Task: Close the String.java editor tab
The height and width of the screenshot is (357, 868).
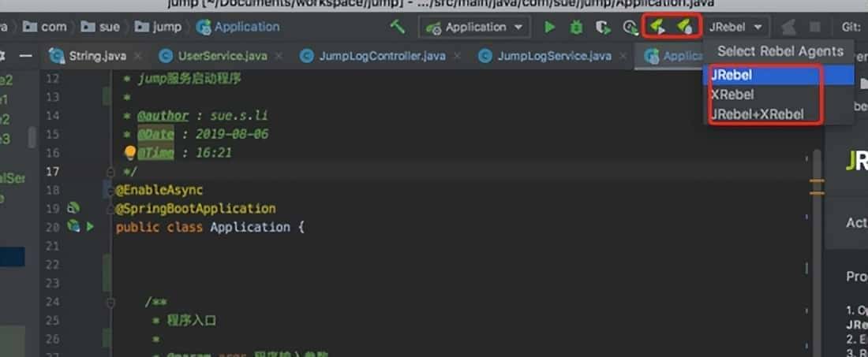Action: [137, 56]
